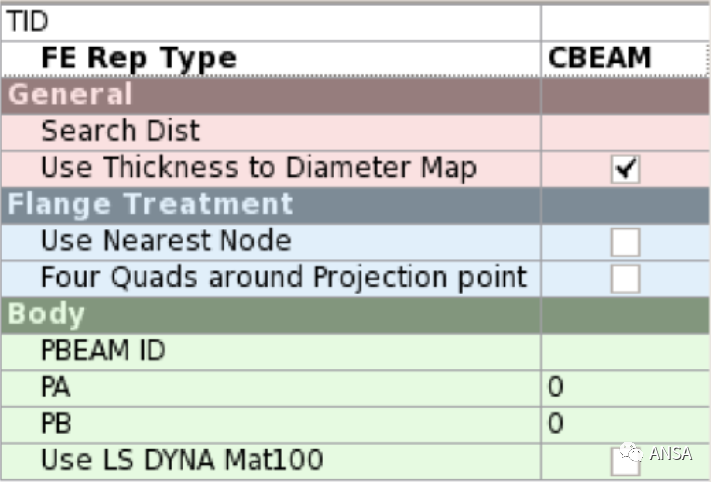Edit the PBEAM ID value field
The width and height of the screenshot is (714, 482).
(625, 351)
